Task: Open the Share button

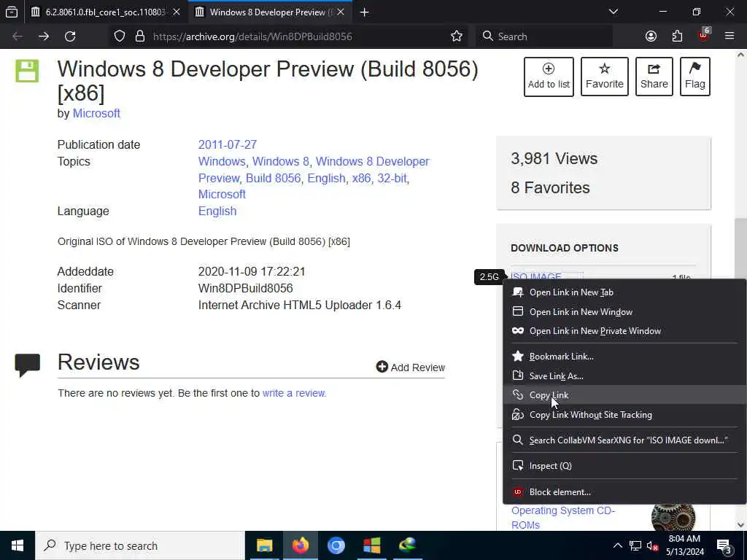Action: 654,77
